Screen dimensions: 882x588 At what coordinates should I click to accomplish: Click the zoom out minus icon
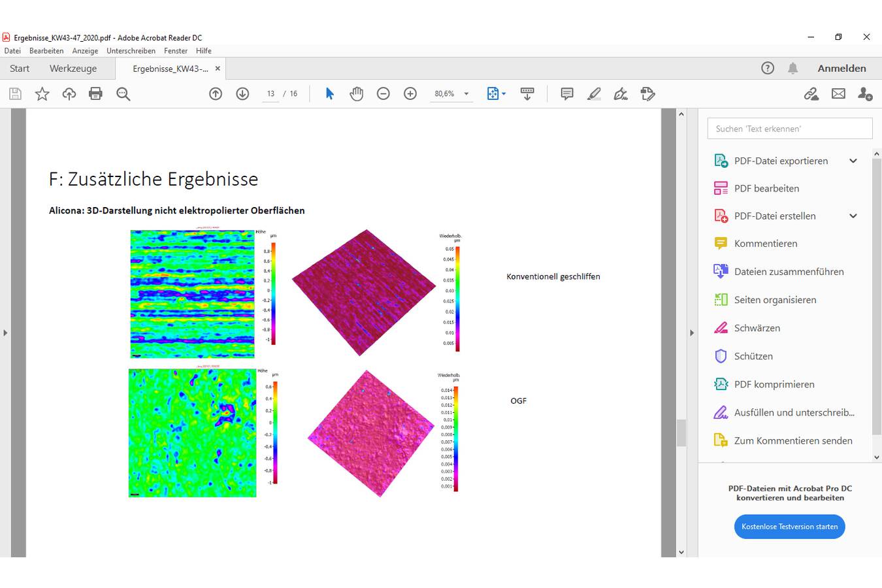click(x=384, y=94)
